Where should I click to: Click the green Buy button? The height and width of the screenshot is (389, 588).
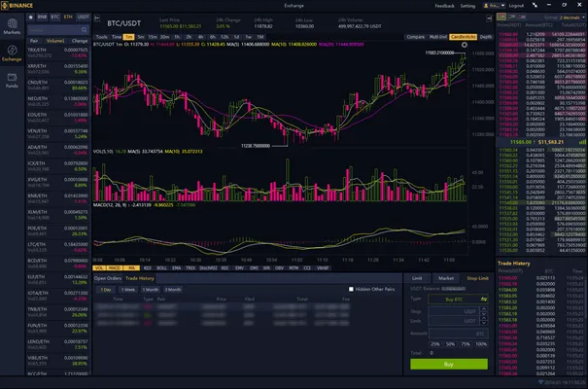click(x=449, y=365)
